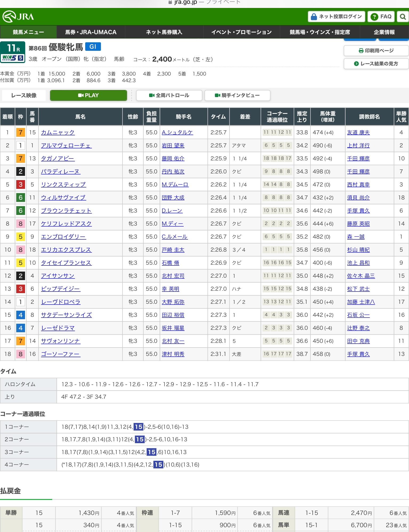
Task: Open horse カムニャック details
Action: click(58, 132)
